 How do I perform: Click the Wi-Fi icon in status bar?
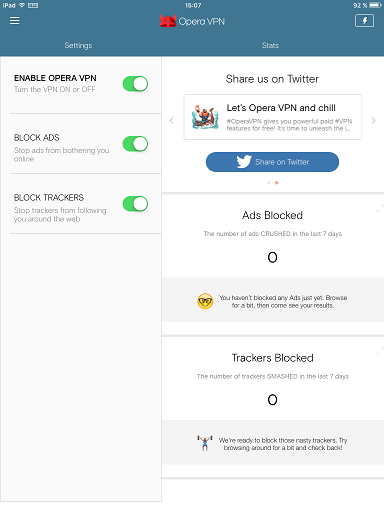pos(22,5)
